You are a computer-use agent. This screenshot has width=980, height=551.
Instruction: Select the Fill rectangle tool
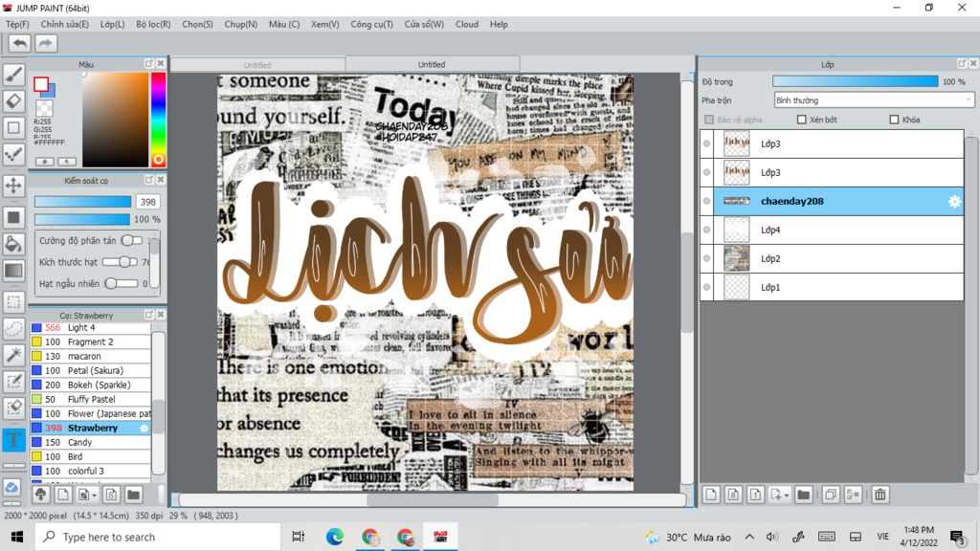[13, 217]
